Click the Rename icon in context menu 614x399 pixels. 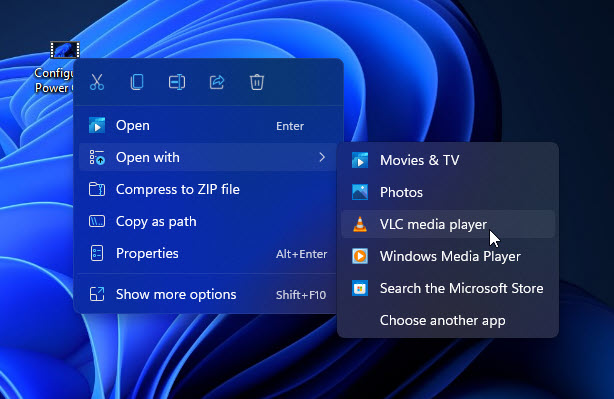[x=177, y=82]
